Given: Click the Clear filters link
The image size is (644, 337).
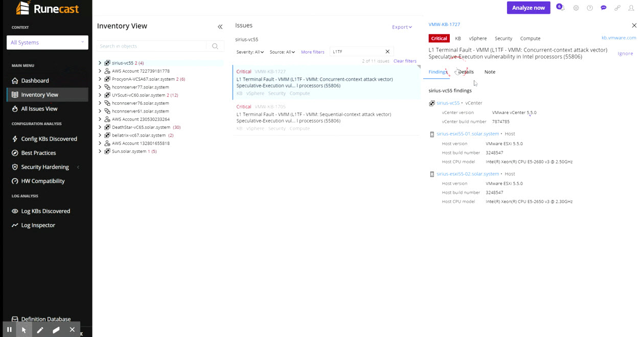Looking at the screenshot, I should tap(405, 61).
